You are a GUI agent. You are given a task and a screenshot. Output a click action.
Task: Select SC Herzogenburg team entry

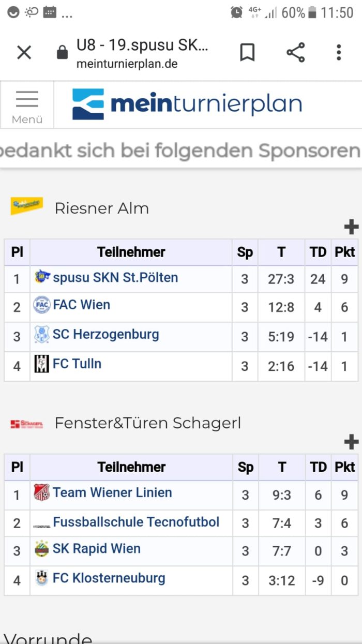(x=106, y=334)
